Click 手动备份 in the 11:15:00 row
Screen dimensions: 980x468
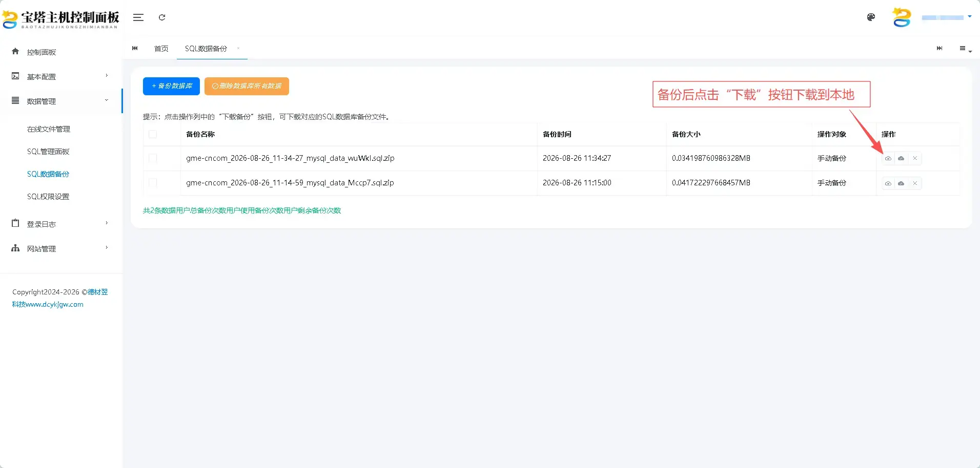pos(832,183)
